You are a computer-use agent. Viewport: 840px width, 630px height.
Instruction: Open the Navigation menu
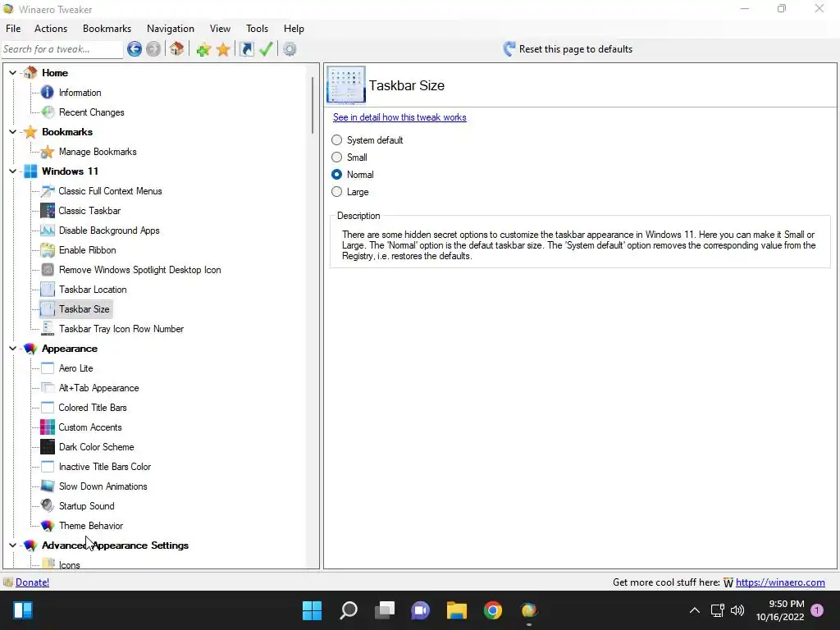click(x=171, y=29)
